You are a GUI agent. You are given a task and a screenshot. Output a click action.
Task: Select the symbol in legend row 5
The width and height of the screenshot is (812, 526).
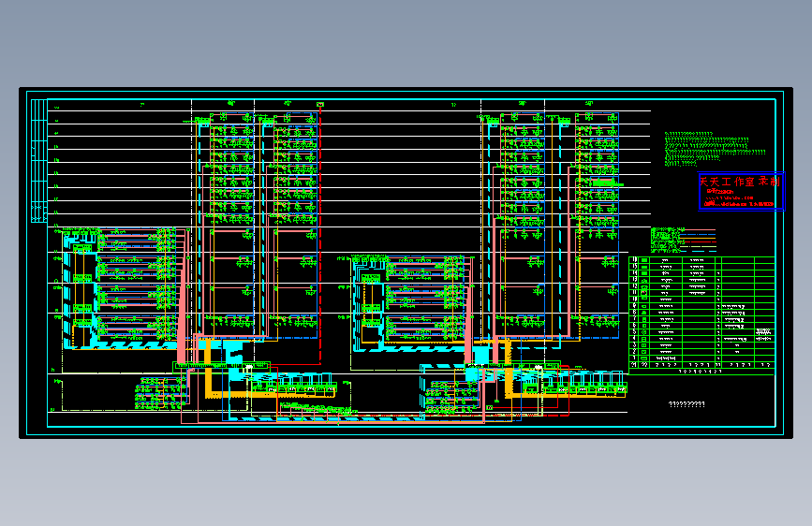644,332
